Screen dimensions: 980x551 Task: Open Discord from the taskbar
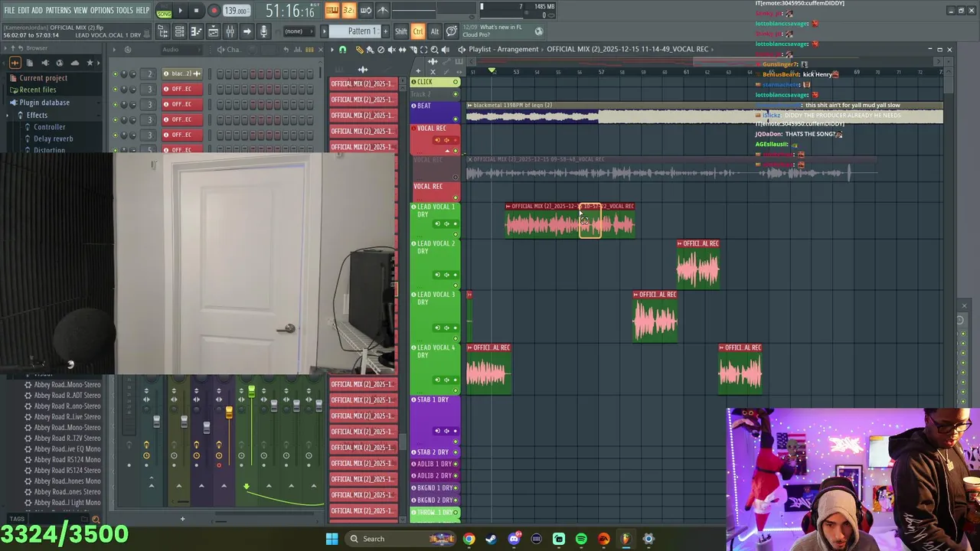point(514,539)
